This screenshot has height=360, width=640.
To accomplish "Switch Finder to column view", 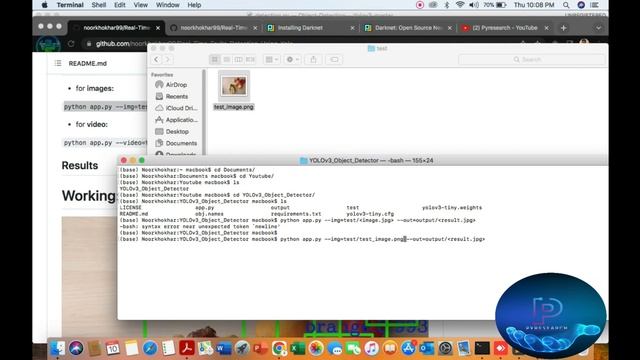I will [238, 60].
